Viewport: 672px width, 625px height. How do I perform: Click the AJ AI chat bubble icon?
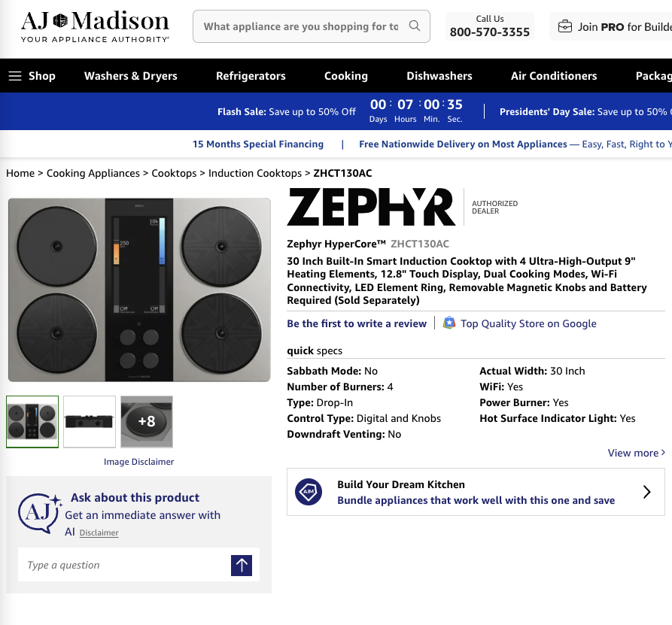tap(39, 512)
